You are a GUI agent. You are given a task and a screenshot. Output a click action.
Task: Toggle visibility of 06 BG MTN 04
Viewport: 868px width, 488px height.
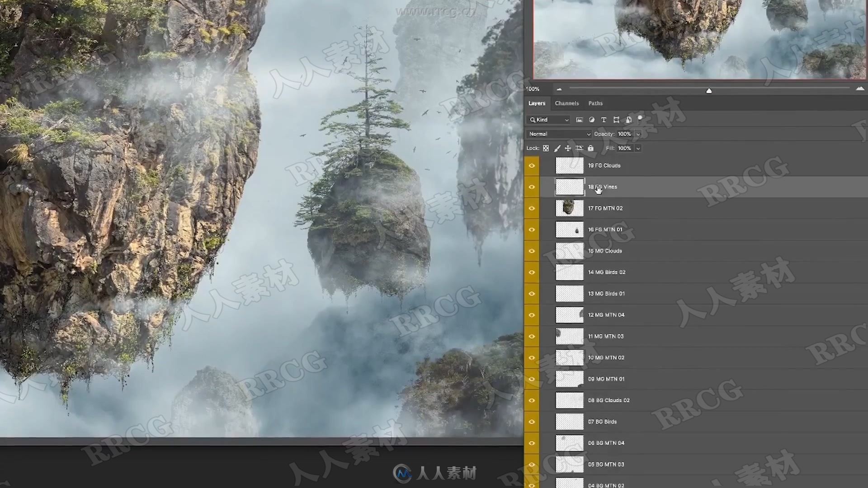[532, 443]
